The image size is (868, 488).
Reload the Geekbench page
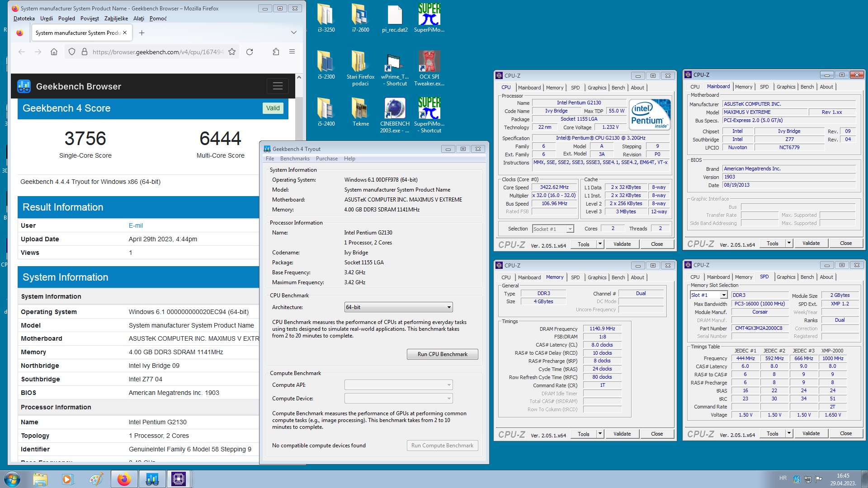[x=250, y=52]
